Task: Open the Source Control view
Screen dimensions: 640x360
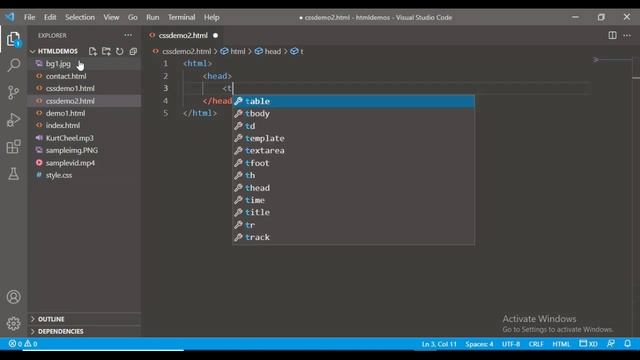Action: click(x=13, y=93)
